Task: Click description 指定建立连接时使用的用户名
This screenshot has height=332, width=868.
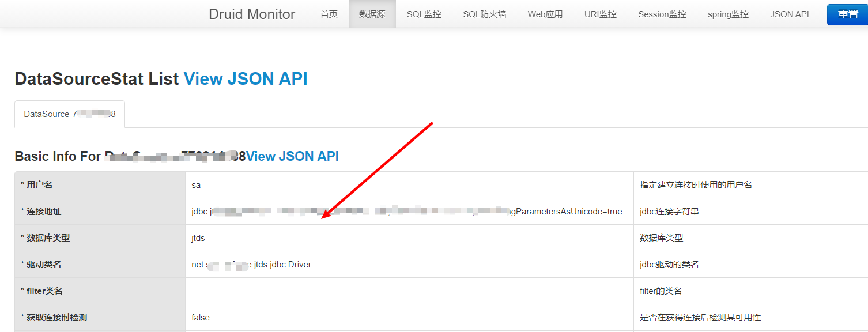Action: point(696,185)
